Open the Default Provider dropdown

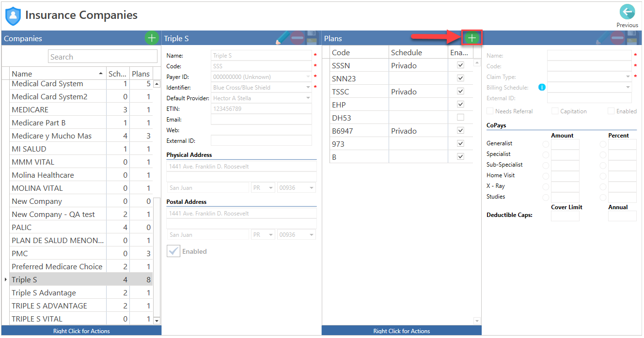pyautogui.click(x=308, y=98)
